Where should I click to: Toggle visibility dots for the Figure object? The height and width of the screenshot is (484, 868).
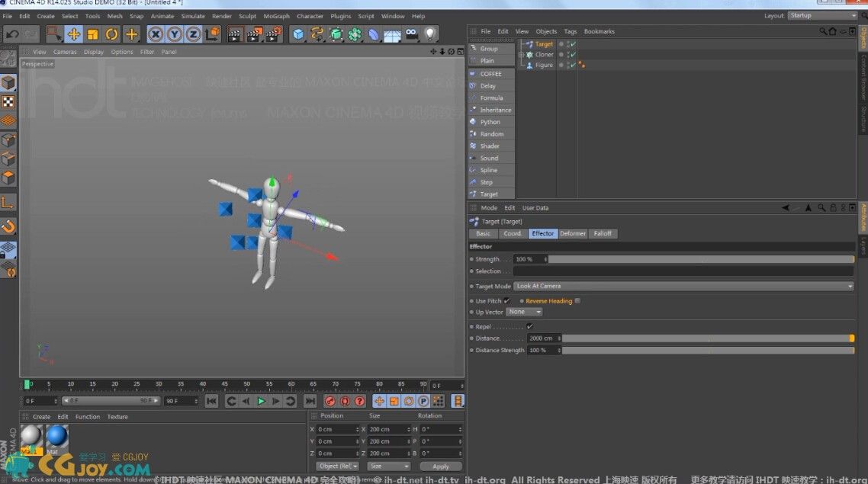point(568,66)
